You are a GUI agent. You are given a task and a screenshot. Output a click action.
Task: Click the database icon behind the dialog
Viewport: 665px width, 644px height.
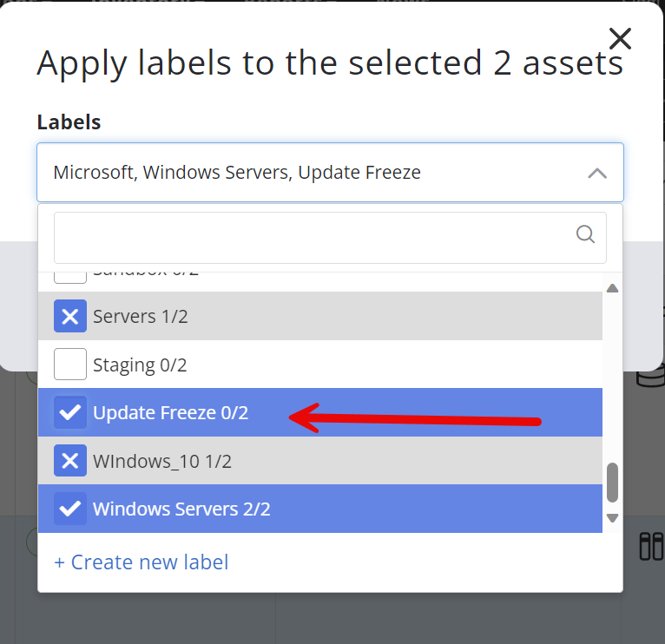[649, 378]
